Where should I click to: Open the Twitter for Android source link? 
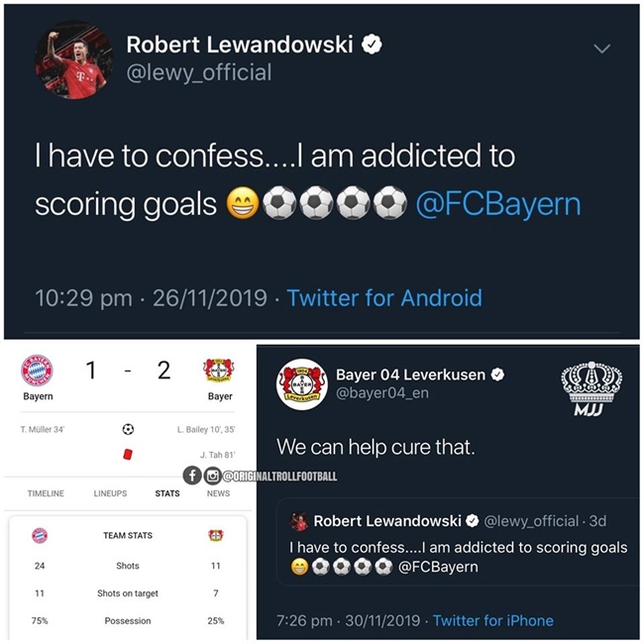[384, 298]
